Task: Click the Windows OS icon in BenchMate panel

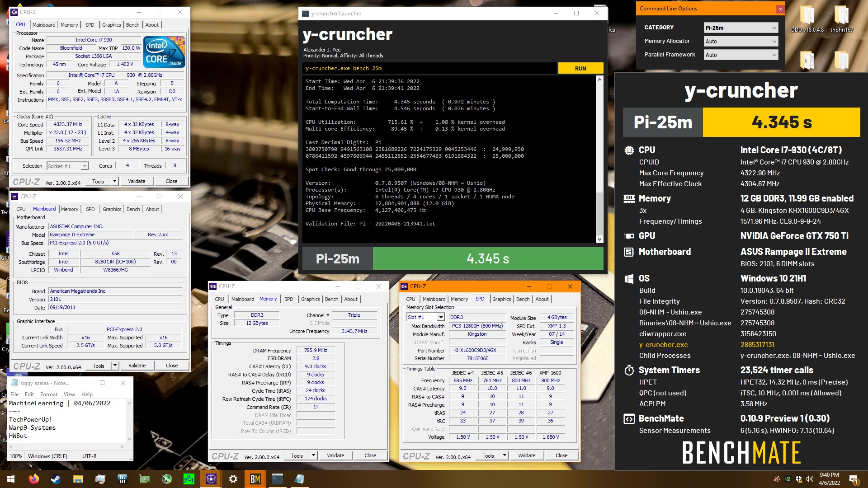Action: point(629,279)
